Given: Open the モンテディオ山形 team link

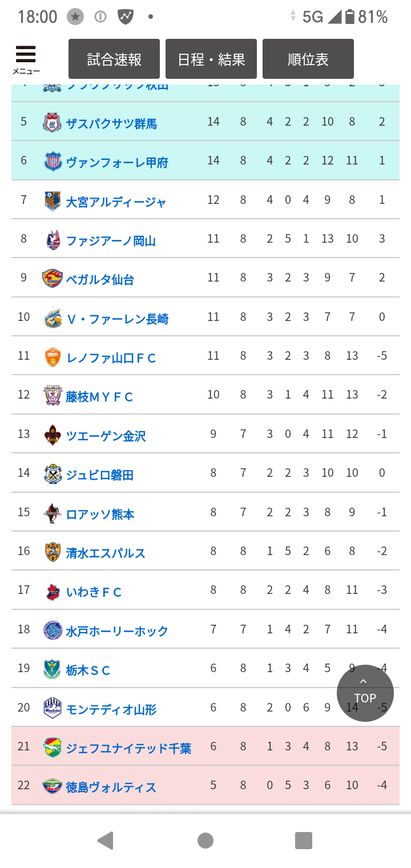Looking at the screenshot, I should pos(111,709).
